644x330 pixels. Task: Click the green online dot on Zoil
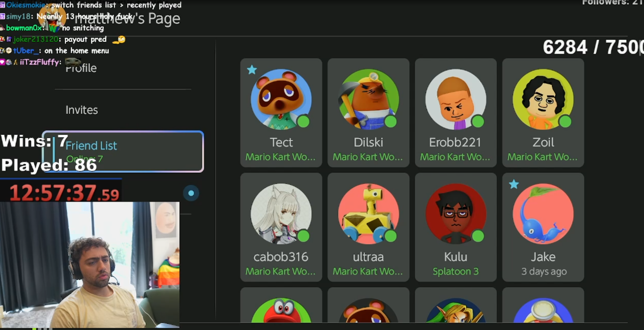click(565, 122)
